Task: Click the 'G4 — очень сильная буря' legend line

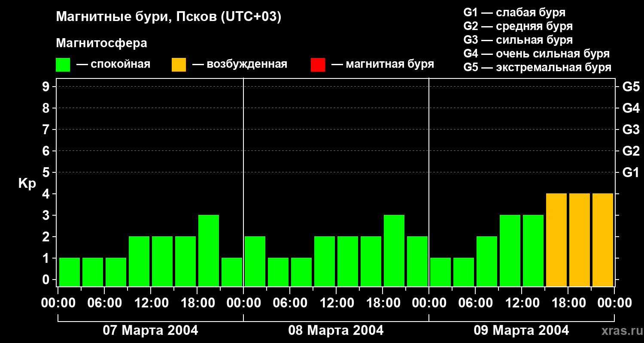Action: point(537,54)
